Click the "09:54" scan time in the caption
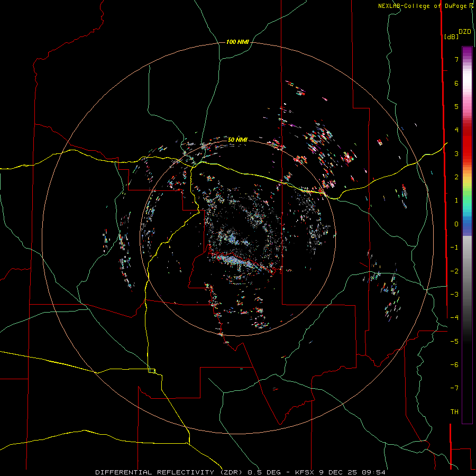This screenshot has width=476, height=476. tap(374, 472)
